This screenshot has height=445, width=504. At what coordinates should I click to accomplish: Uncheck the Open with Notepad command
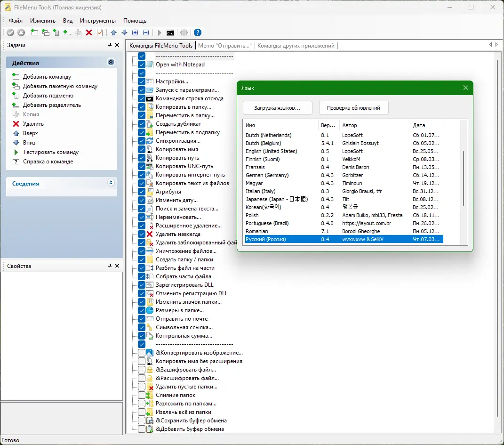coord(142,65)
